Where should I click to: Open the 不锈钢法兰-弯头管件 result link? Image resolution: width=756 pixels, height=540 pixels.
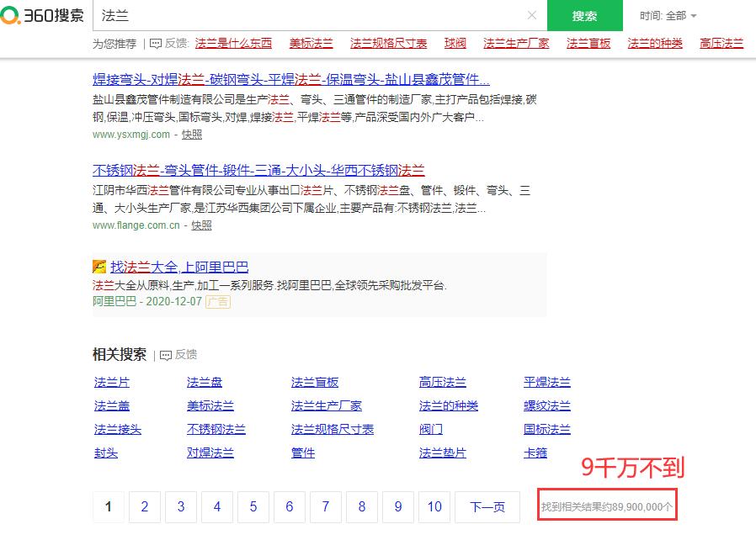coord(257,171)
